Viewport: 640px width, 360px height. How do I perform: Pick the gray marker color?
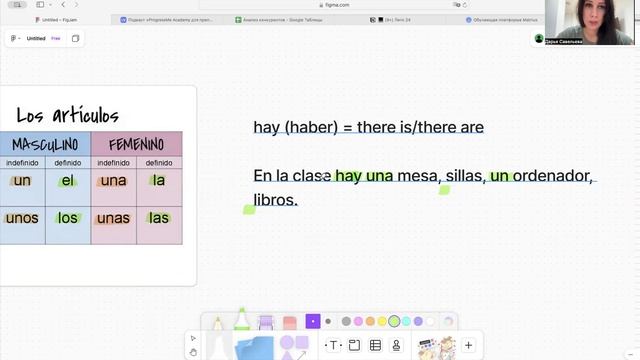point(346,321)
